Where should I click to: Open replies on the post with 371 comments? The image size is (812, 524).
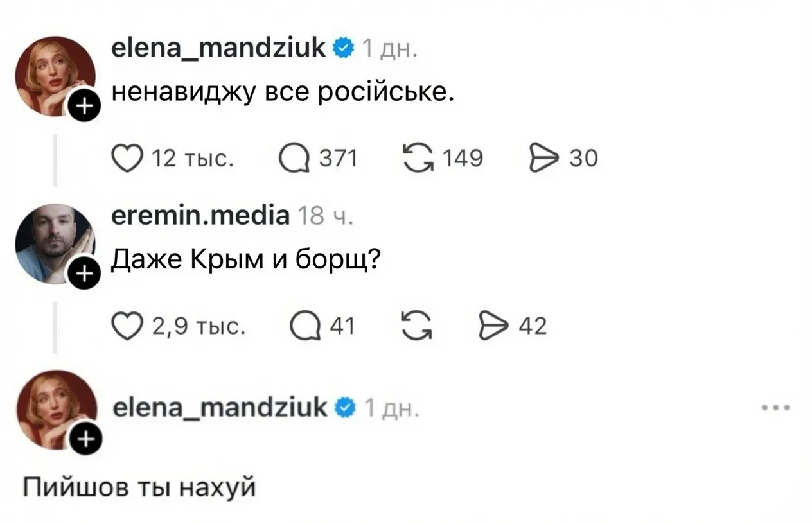coord(294,158)
